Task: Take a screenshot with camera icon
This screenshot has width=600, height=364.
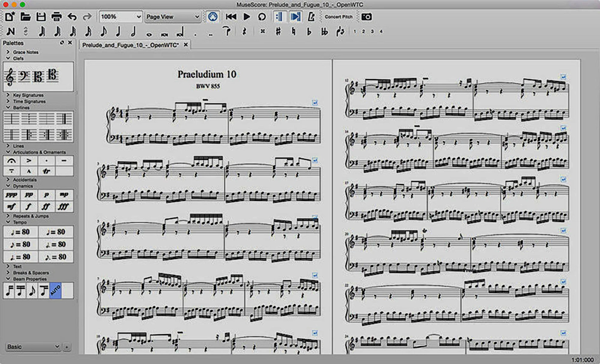Action: pos(366,17)
